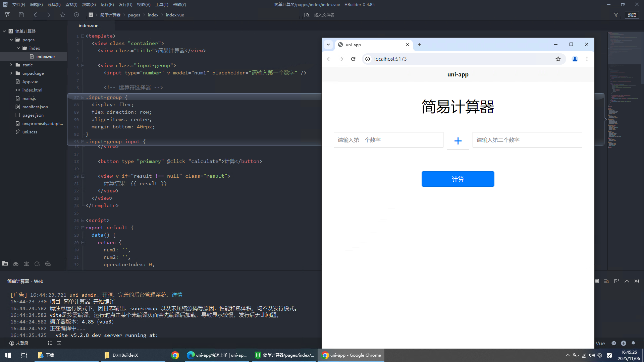
Task: Collapse the pages folder in project tree
Action: pos(11,40)
